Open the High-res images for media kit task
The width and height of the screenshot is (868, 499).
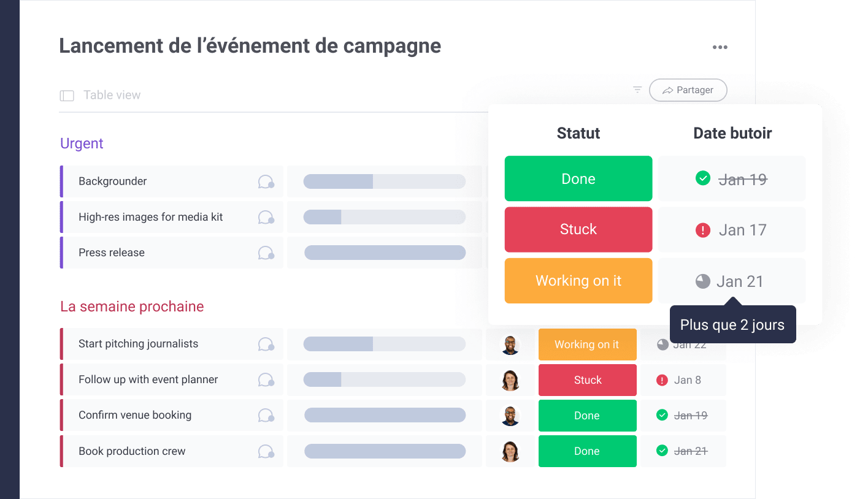(151, 217)
